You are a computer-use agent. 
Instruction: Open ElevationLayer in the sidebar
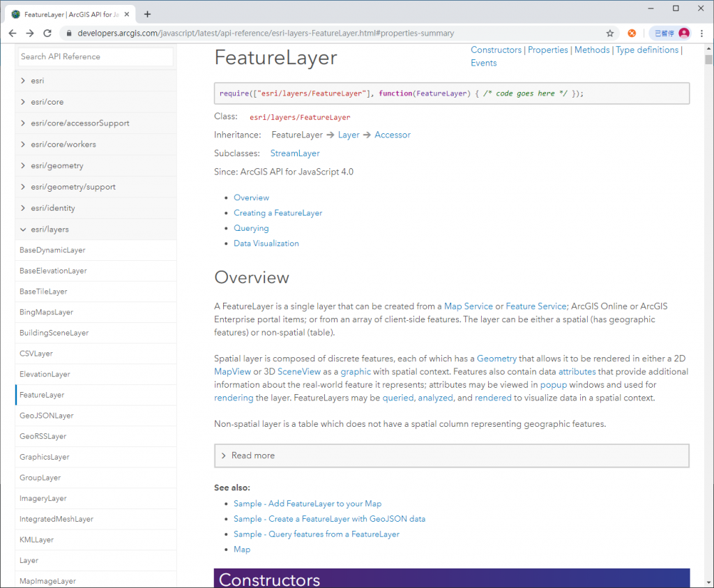click(x=96, y=374)
